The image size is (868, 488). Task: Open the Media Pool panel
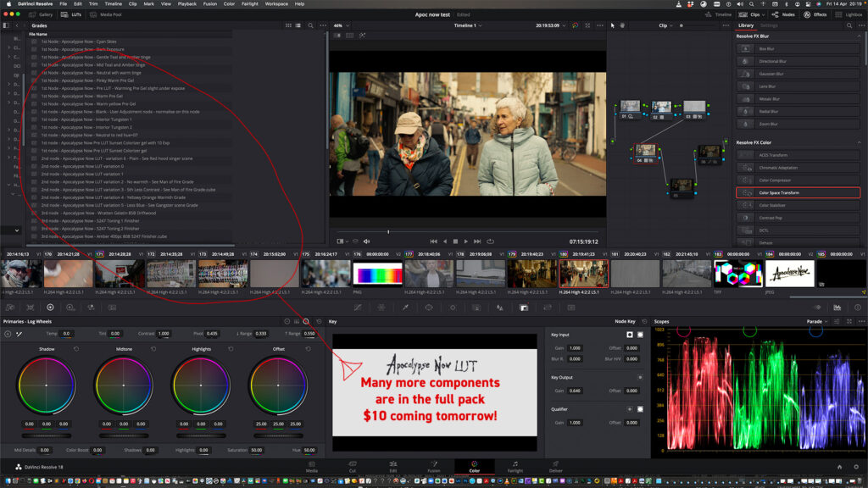[106, 14]
